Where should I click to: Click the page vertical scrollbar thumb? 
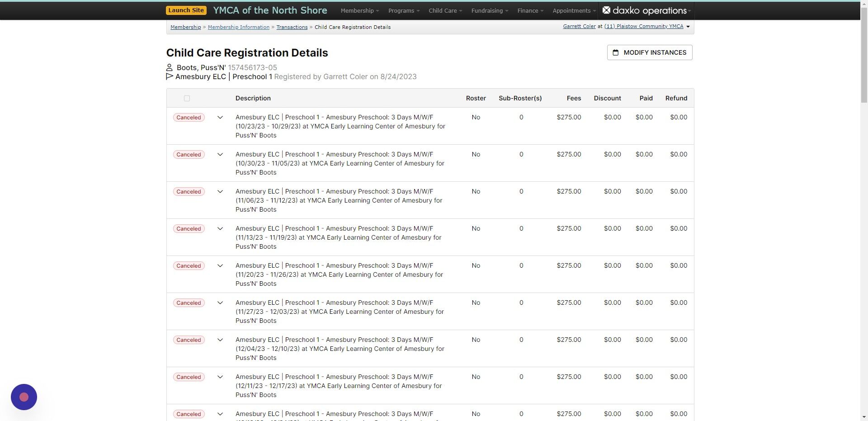864,54
